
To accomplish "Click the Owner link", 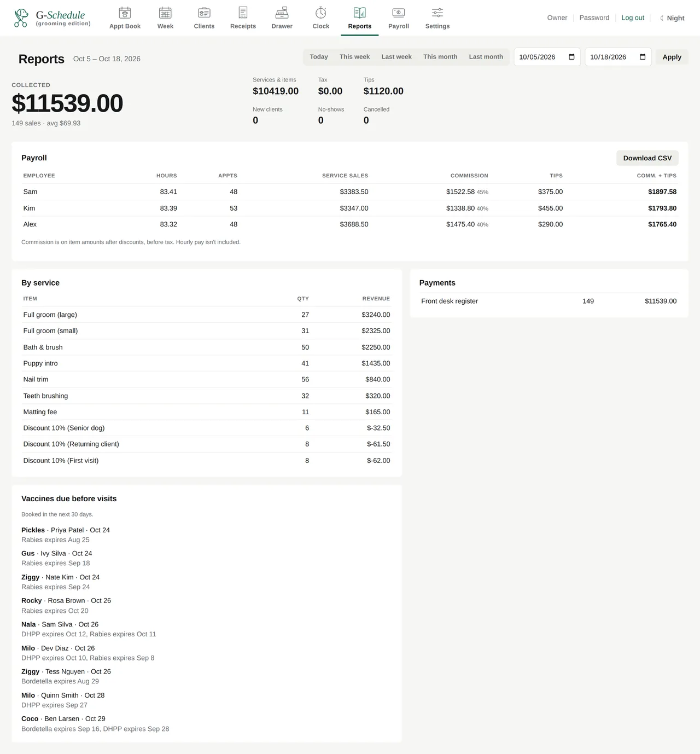I will pos(557,18).
